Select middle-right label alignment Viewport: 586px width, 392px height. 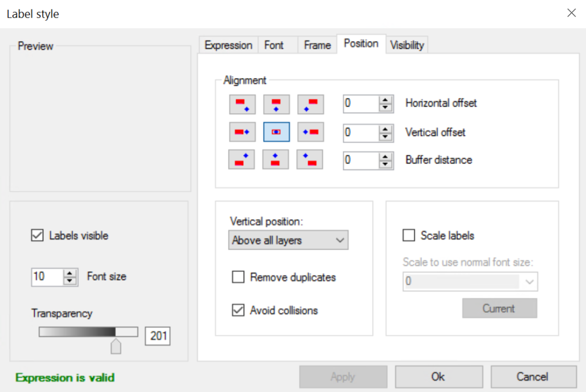(310, 132)
